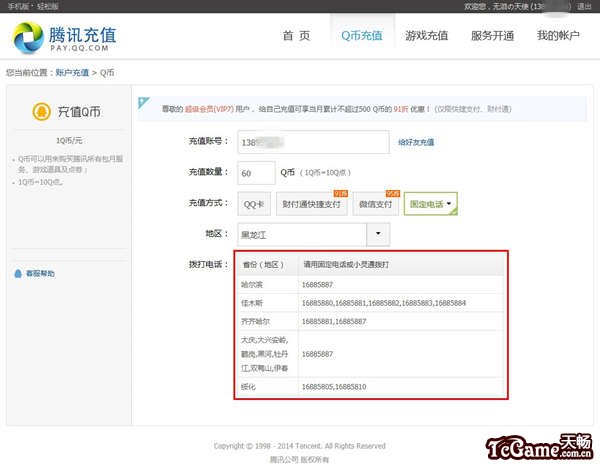Viewport: 600px width, 468px height.
Task: Click the flag icon in the notice banner
Action: [x=143, y=103]
